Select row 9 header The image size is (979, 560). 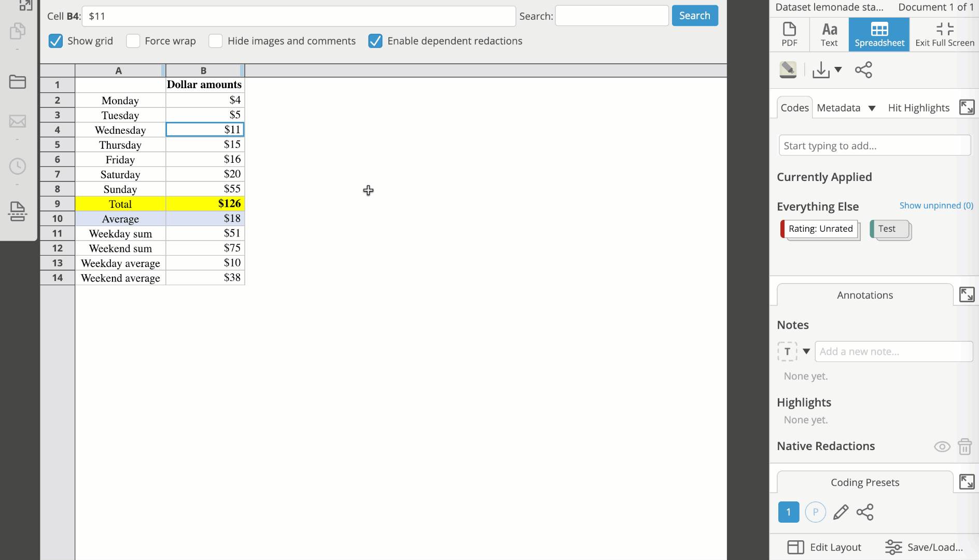[57, 204]
